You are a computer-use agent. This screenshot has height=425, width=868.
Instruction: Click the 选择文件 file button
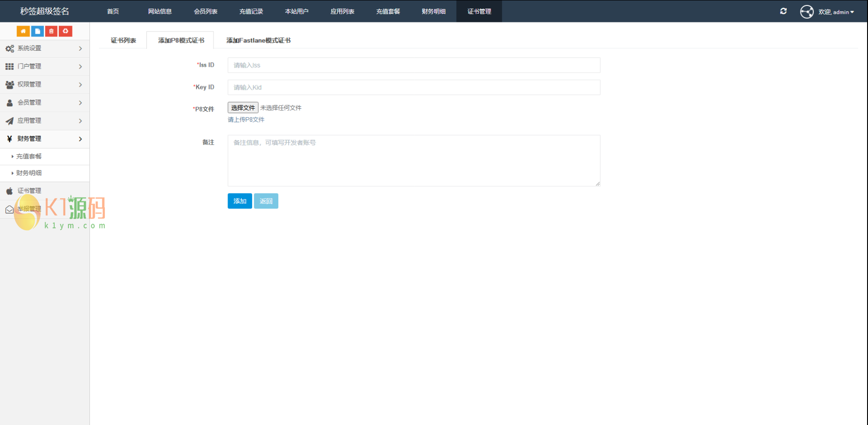(x=243, y=108)
